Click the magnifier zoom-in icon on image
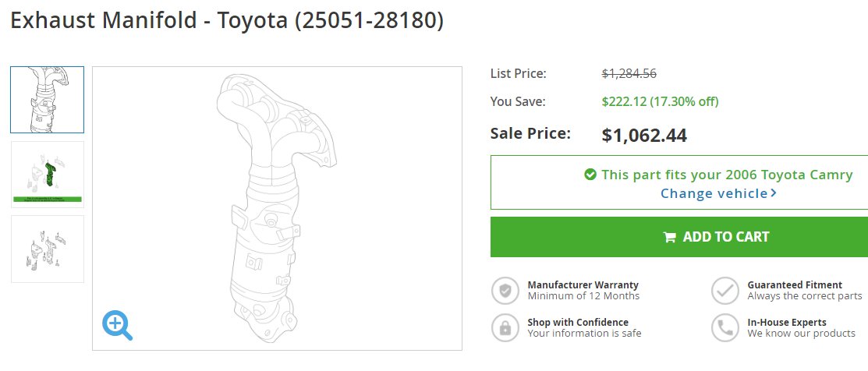 point(117,325)
